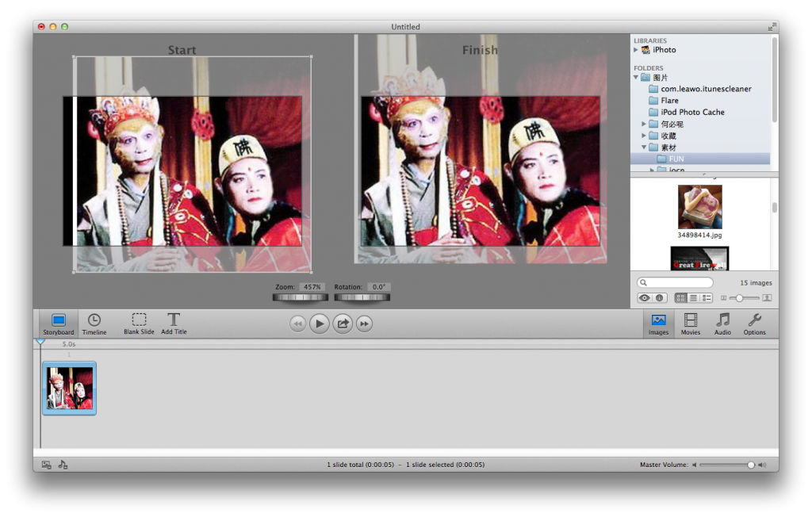
Task: Click the Finish frame preview image
Action: point(480,171)
